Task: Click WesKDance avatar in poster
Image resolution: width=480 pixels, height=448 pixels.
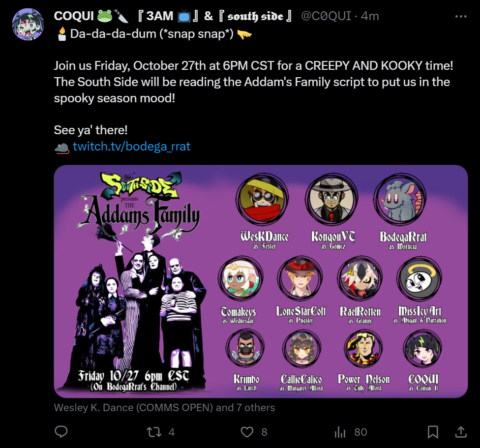Action: point(262,200)
